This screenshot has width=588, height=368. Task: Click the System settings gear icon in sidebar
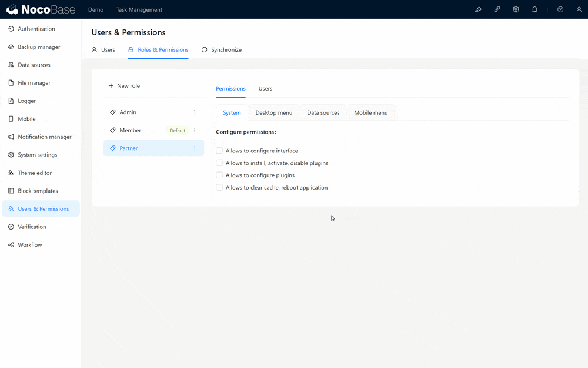click(11, 155)
